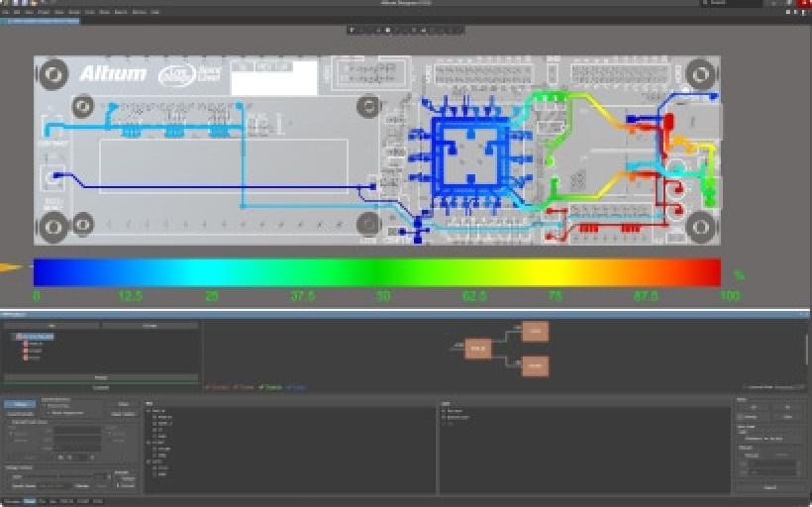This screenshot has width=812, height=507.
Task: Select the source block in network diagram
Action: [478, 348]
